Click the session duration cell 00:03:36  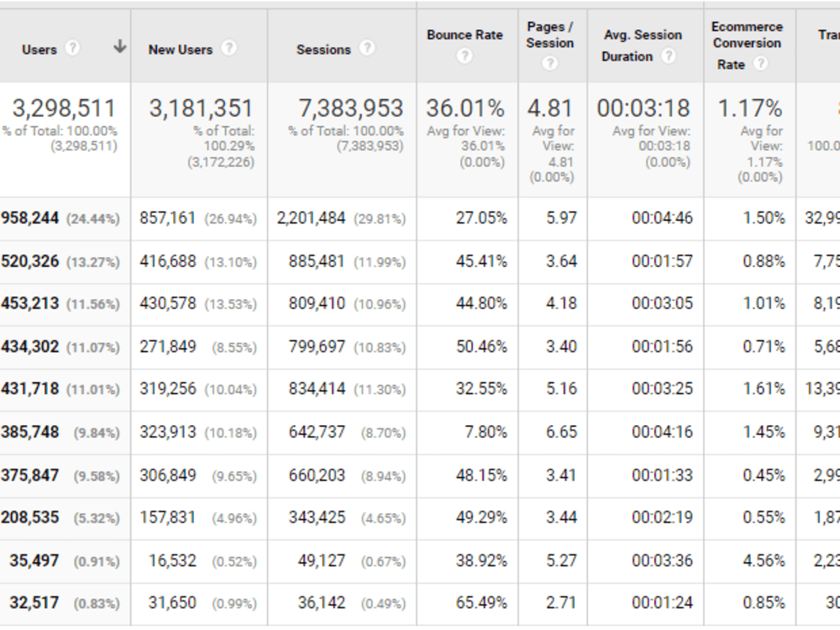click(662, 560)
